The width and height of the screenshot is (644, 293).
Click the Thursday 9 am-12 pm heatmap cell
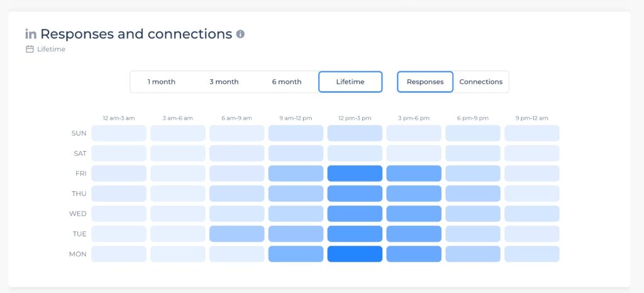(x=296, y=193)
